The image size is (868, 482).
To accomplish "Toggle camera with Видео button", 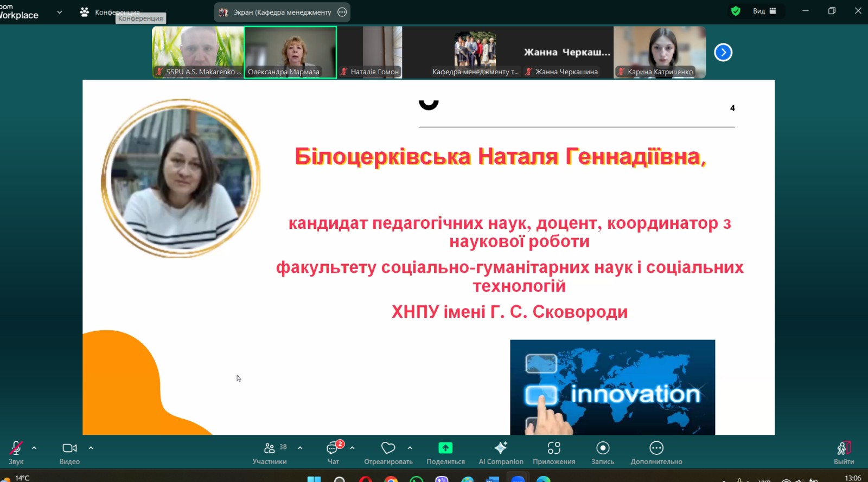I will 69,453.
